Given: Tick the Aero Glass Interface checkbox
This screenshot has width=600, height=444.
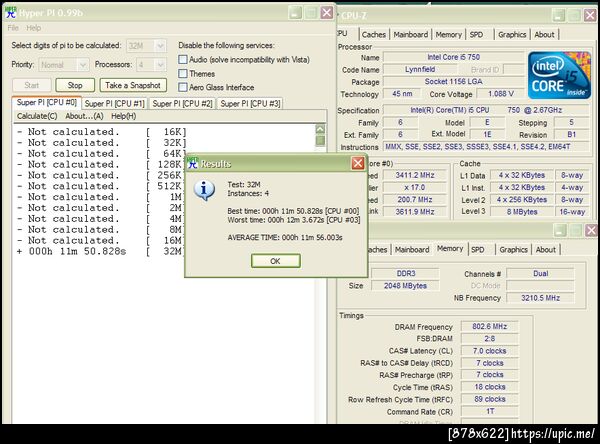Looking at the screenshot, I should point(183,87).
